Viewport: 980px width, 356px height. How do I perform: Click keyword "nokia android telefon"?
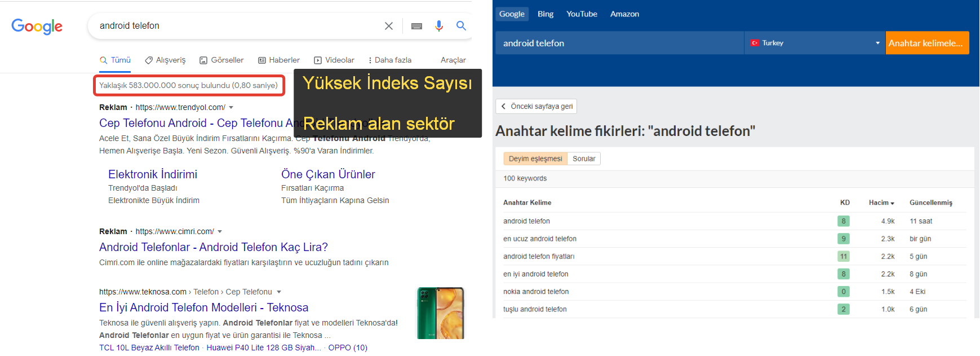click(x=536, y=292)
